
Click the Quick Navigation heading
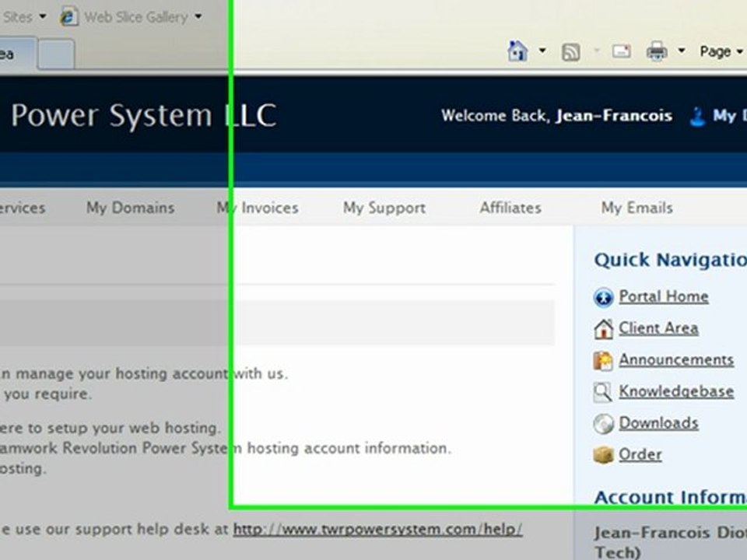[x=670, y=260]
